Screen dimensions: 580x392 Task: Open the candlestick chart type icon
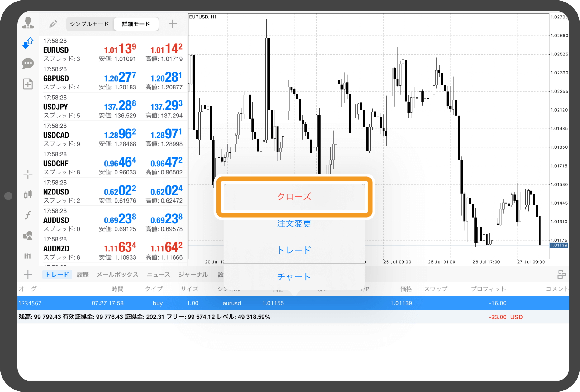point(28,194)
